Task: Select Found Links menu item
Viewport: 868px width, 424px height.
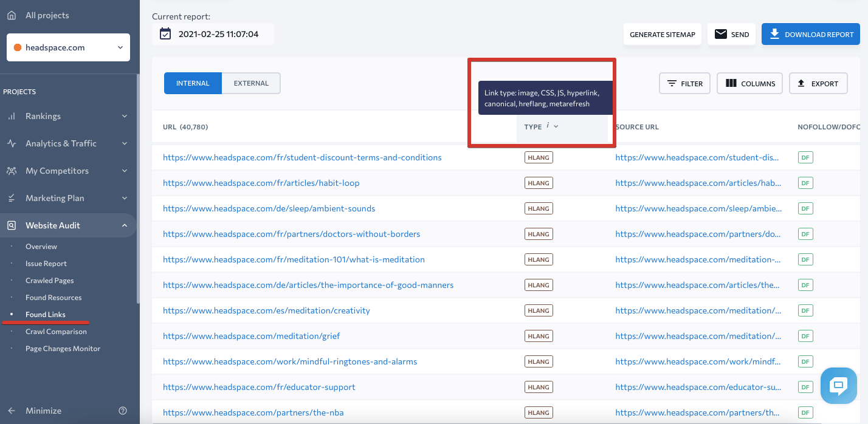Action: [x=46, y=315]
